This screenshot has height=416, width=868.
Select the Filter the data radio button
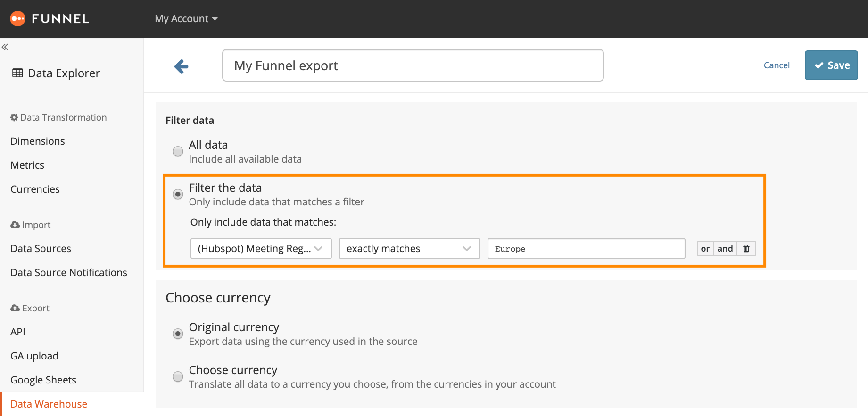click(x=178, y=194)
